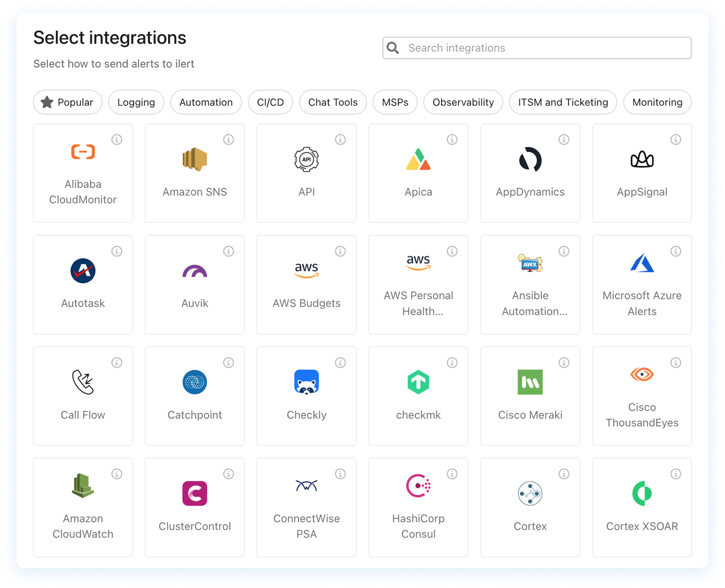Click the AppDynamics label text

click(530, 192)
